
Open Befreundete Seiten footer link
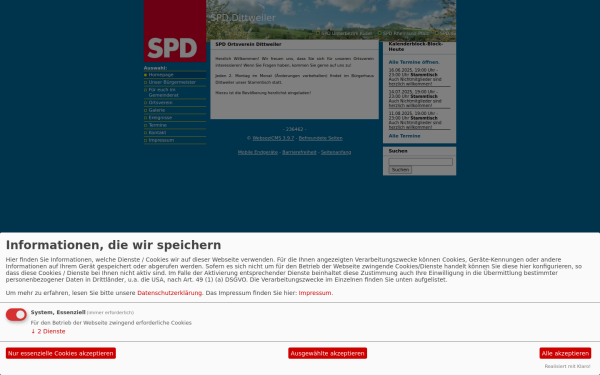coord(321,138)
